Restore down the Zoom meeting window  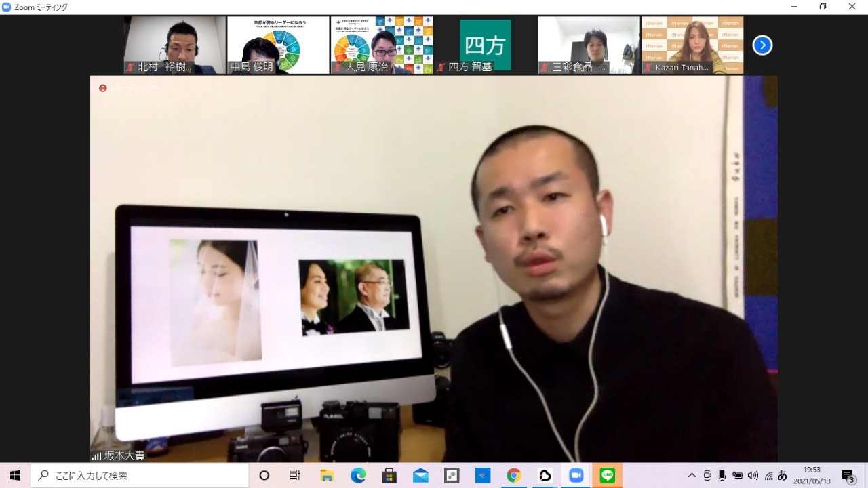(823, 7)
